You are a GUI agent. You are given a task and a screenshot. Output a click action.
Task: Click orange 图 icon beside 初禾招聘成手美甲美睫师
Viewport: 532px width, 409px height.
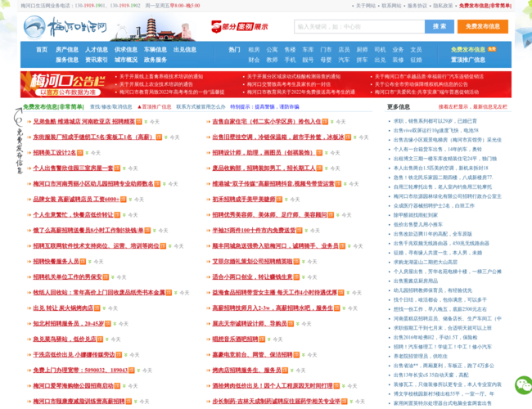coord(279,200)
